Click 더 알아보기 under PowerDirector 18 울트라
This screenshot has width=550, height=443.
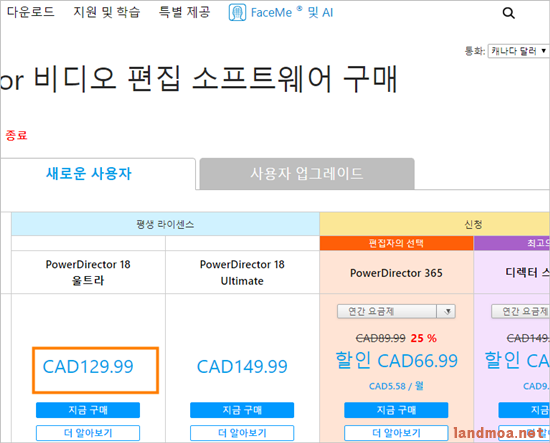88,433
